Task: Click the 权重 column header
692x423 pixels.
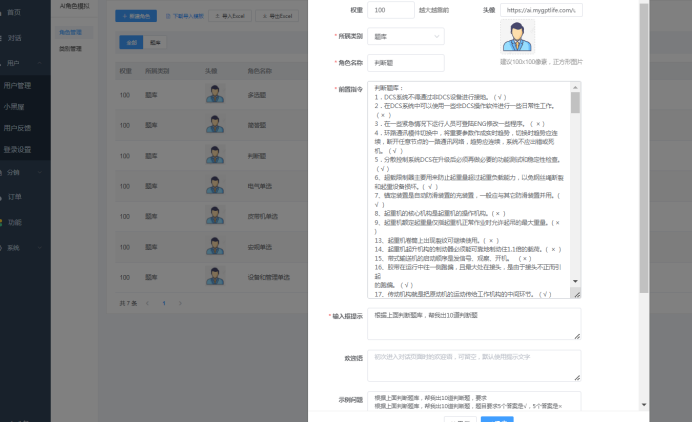Action: [x=126, y=71]
